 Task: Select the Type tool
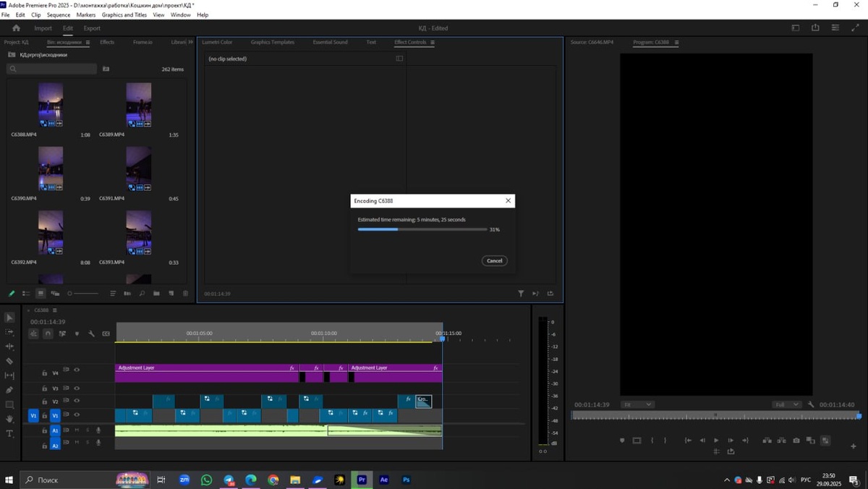pos(9,433)
